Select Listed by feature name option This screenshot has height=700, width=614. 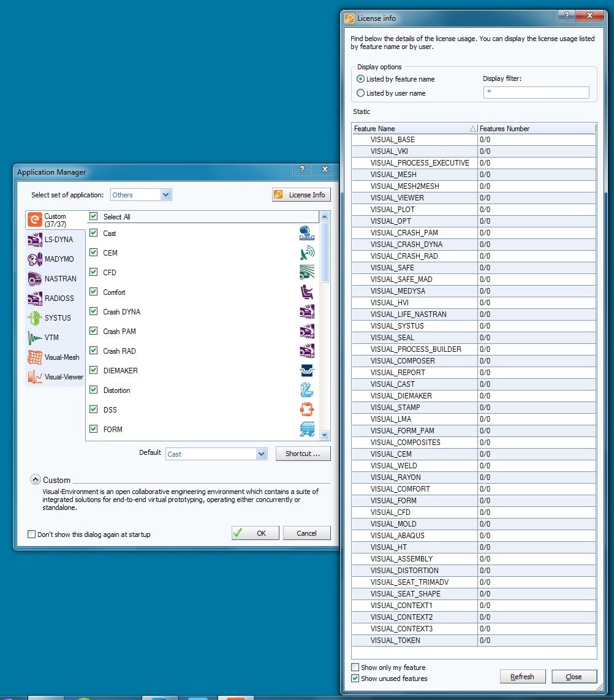(x=360, y=79)
